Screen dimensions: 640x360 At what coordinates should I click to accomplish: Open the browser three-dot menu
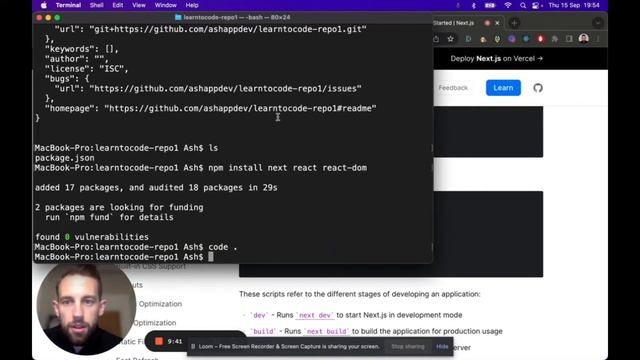click(x=598, y=39)
